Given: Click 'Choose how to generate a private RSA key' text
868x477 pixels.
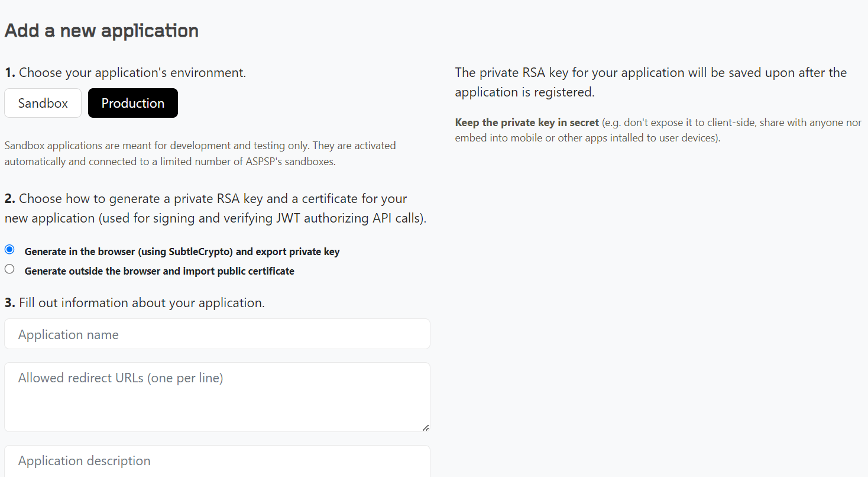Looking at the screenshot, I should click(215, 208).
